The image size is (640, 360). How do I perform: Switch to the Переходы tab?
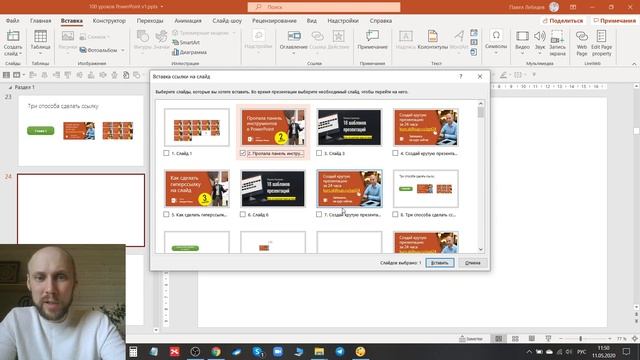pos(150,20)
